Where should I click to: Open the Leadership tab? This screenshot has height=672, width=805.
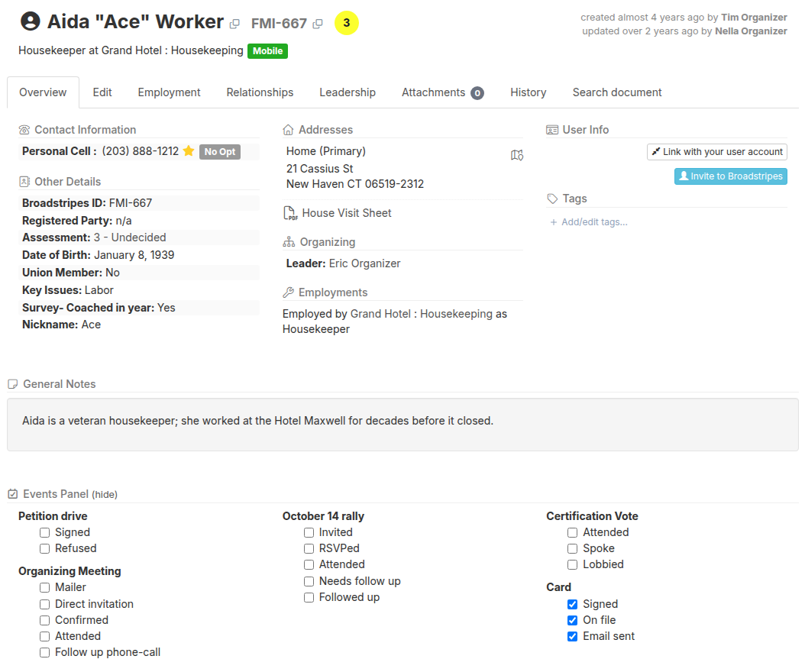pos(348,92)
